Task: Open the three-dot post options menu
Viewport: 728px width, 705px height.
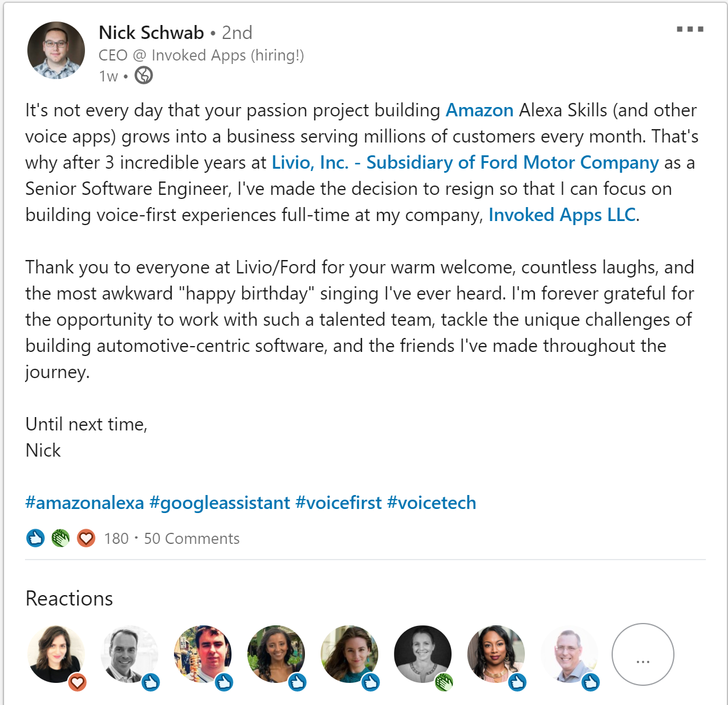Action: click(690, 29)
